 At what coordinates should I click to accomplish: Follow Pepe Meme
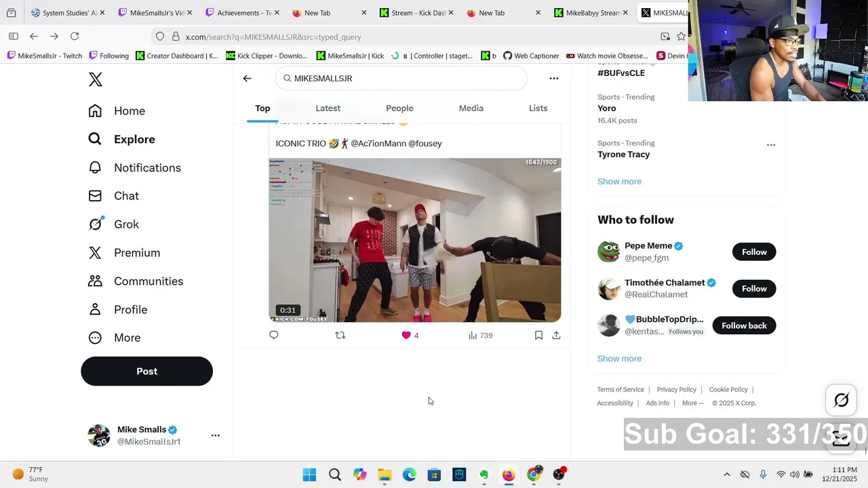pos(754,252)
